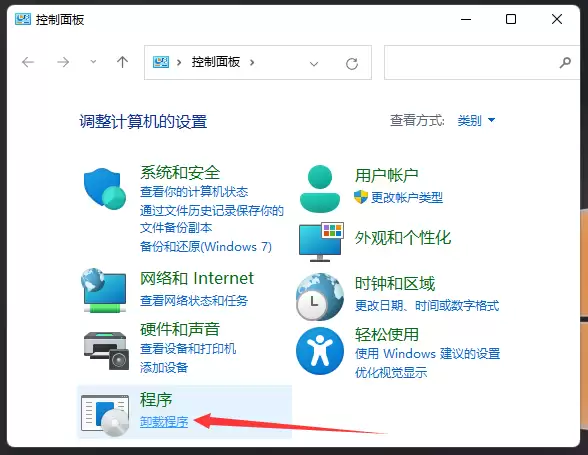Open 通过文件历史记录保存你的文件备份副本 link
This screenshot has width=588, height=455.
(212, 219)
